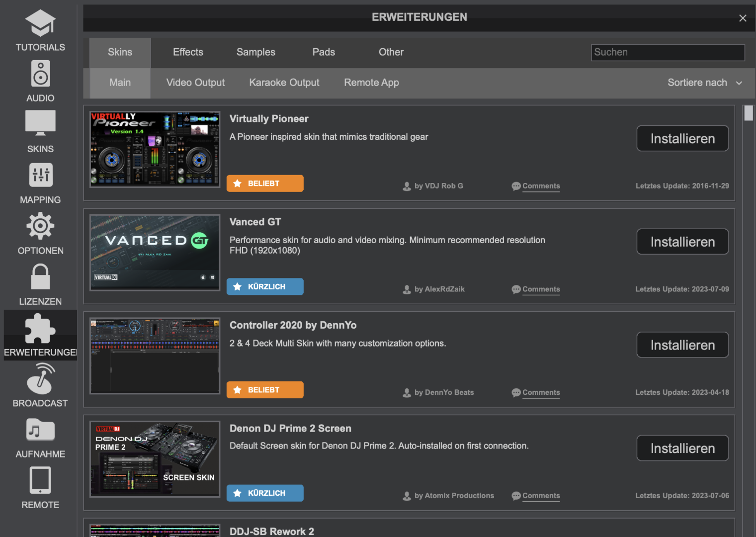
Task: Select the Erweiterungen puzzle piece icon
Action: (40, 328)
